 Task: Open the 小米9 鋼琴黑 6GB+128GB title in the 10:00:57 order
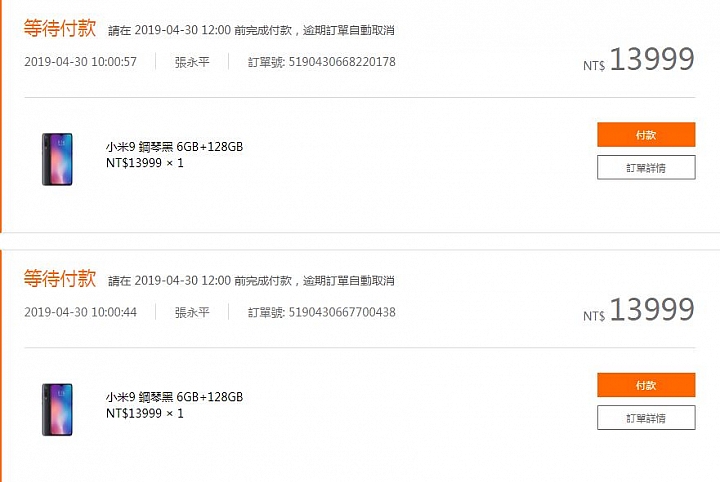tap(174, 147)
